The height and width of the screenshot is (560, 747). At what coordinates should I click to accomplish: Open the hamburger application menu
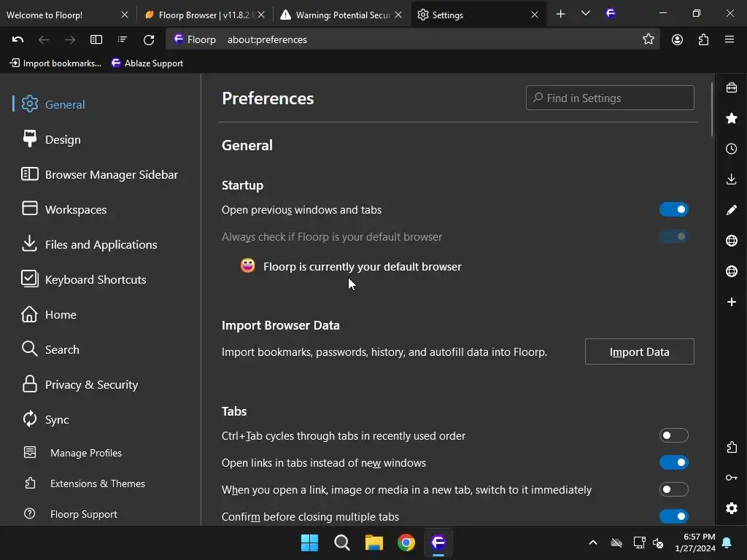(x=729, y=39)
